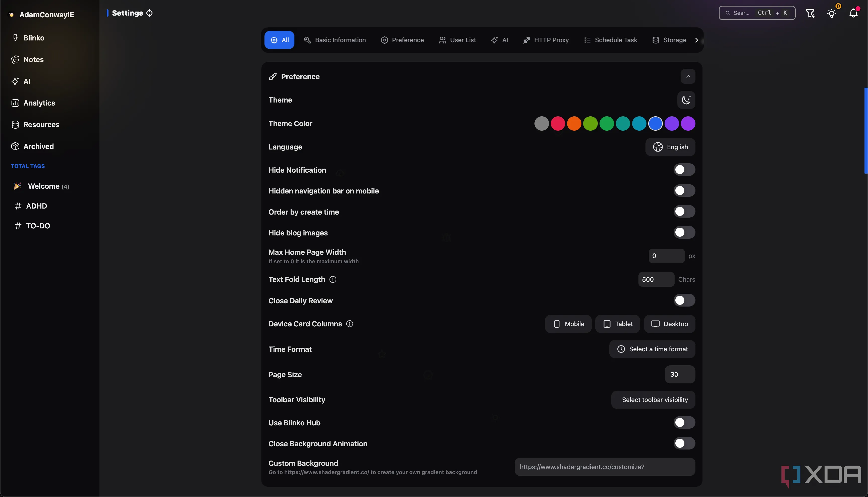Switch to the AI settings tab
This screenshot has width=868, height=497.
500,40
